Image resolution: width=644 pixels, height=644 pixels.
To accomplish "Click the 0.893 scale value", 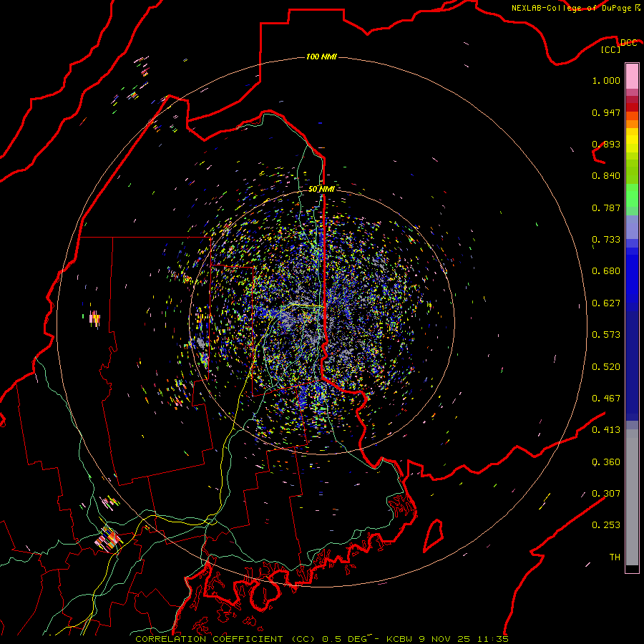I will tap(606, 144).
